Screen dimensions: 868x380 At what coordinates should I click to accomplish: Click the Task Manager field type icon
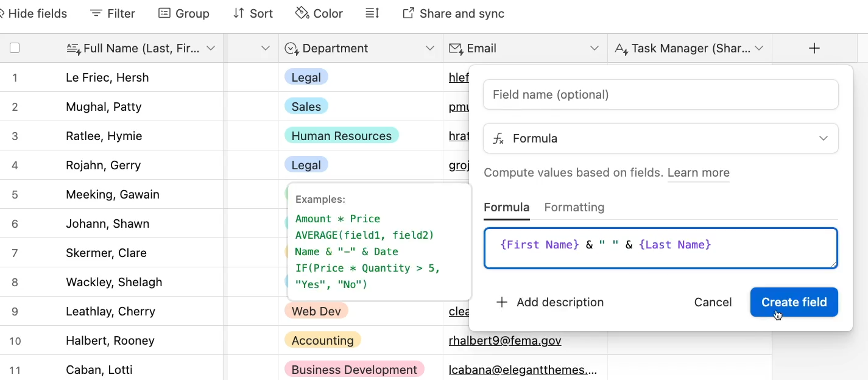pos(621,49)
